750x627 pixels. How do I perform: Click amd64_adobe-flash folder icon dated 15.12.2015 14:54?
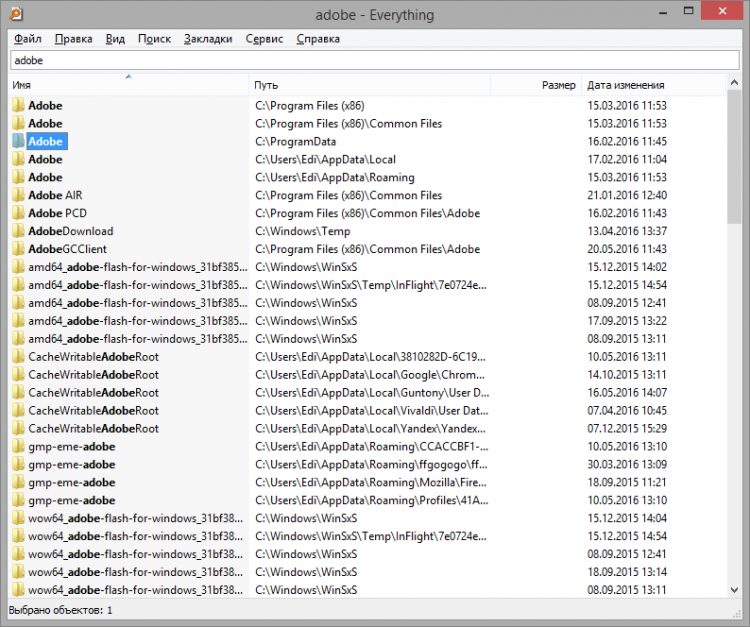18,285
